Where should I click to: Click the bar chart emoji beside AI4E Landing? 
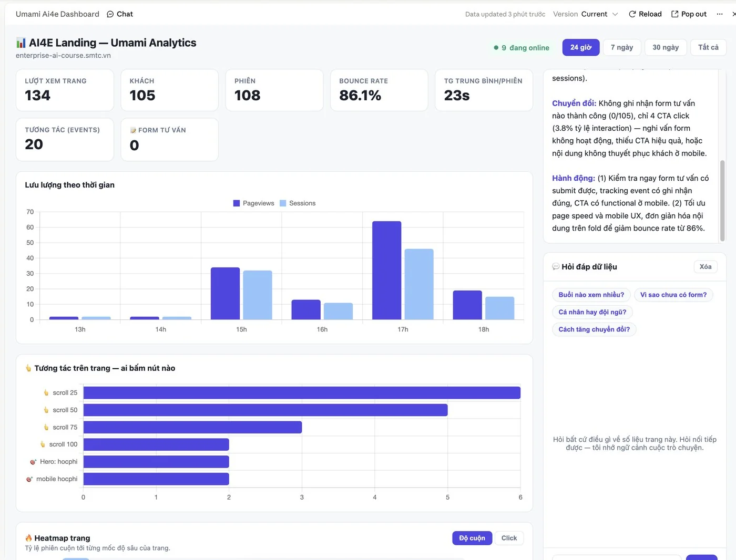pos(21,43)
